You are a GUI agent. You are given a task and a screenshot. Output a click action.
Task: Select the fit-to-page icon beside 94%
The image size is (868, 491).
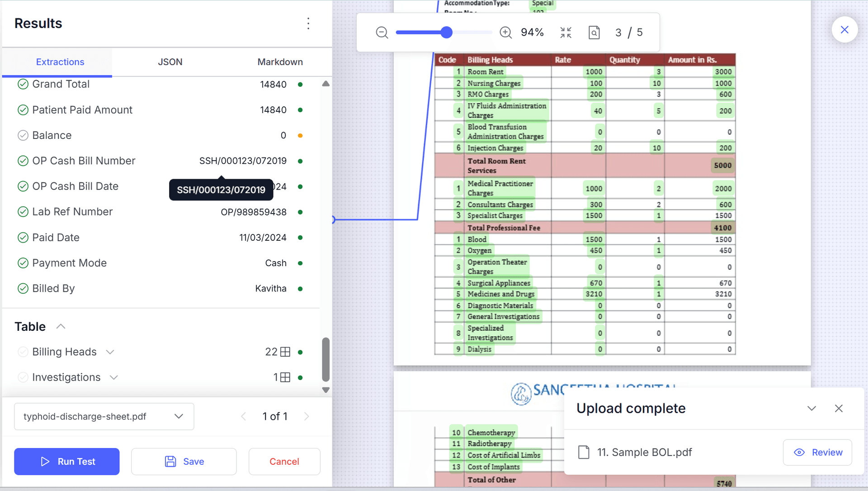[x=566, y=32]
